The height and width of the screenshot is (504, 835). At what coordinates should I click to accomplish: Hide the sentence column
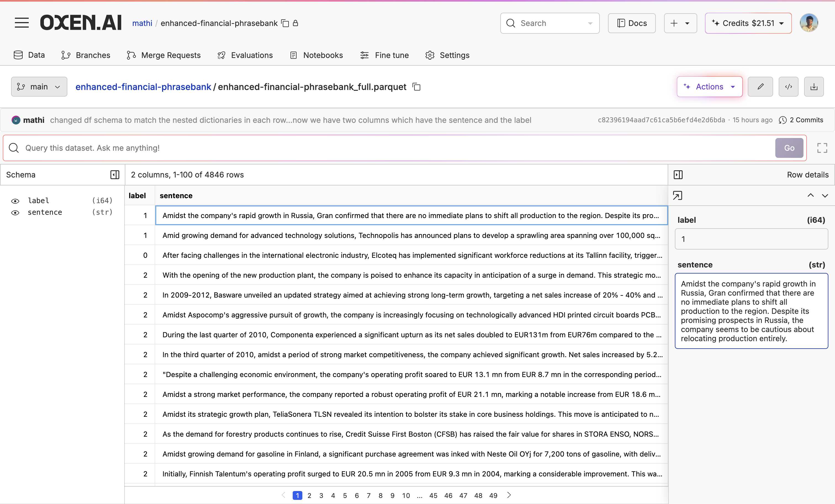click(x=15, y=213)
